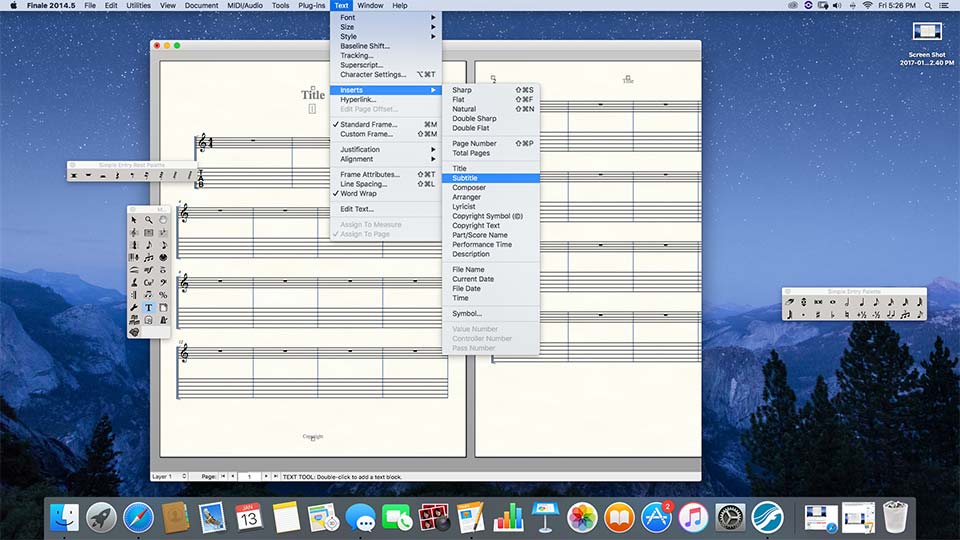Choose the whole note in Simple Entry Palette
This screenshot has width=960, height=540.
click(x=833, y=302)
